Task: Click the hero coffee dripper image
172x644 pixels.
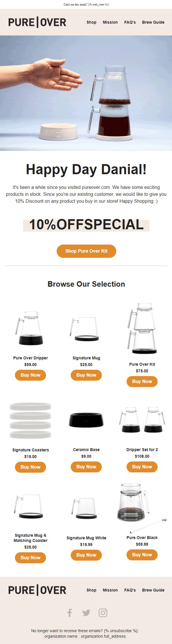Action: (86, 93)
